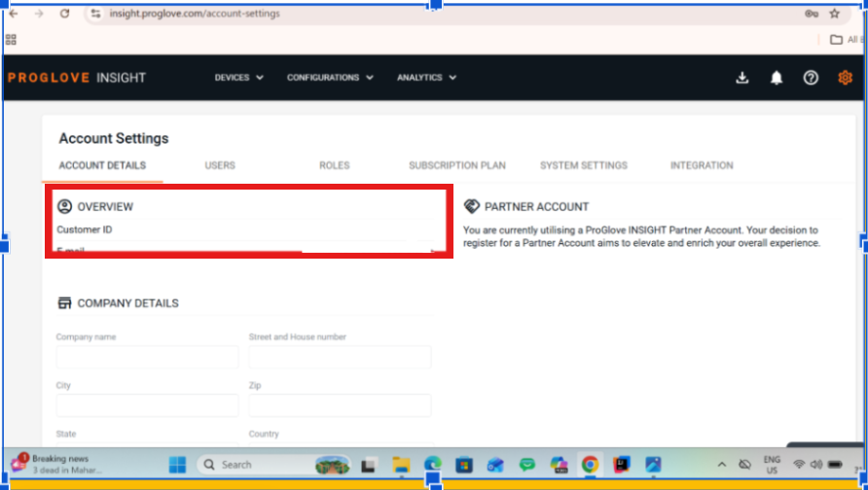Open the apps grid in bookmarks bar
Screen dimensions: 868x490
pos(11,39)
